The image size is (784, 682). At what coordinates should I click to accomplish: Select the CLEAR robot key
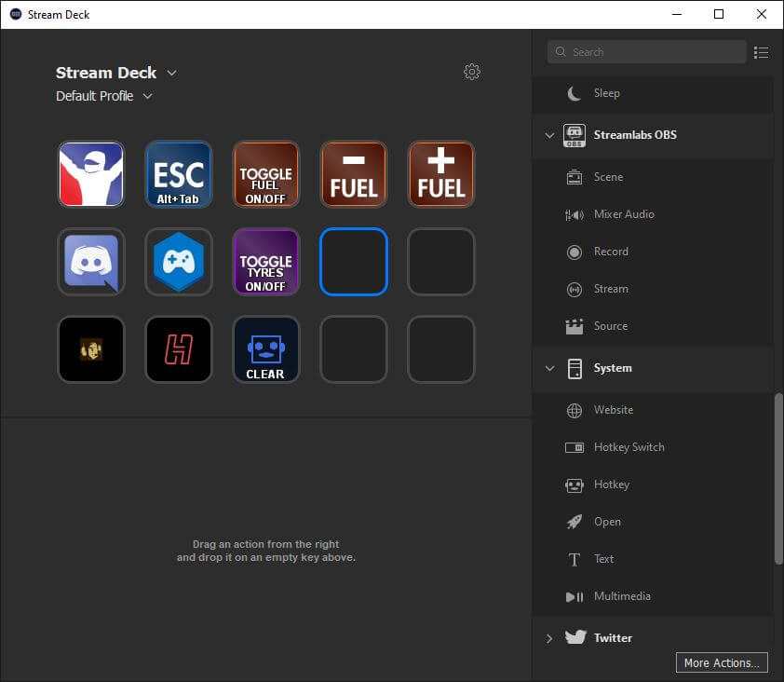pos(266,349)
